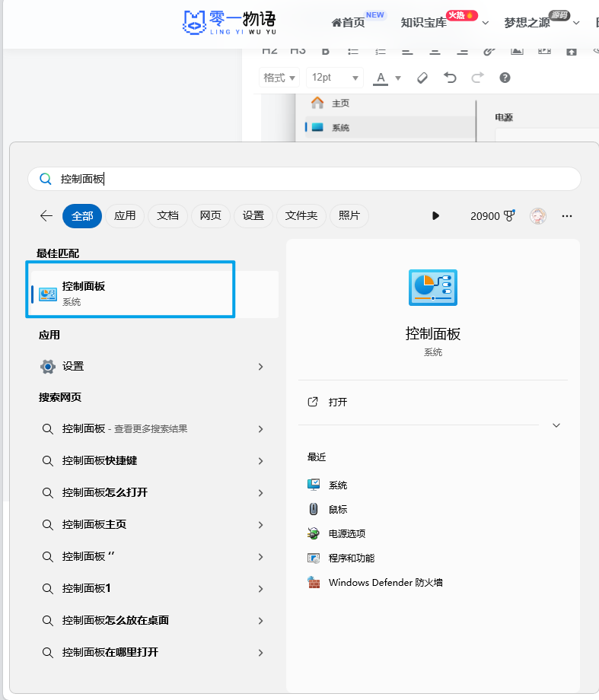
Task: Click 打开 to open Control Panel
Action: click(338, 402)
